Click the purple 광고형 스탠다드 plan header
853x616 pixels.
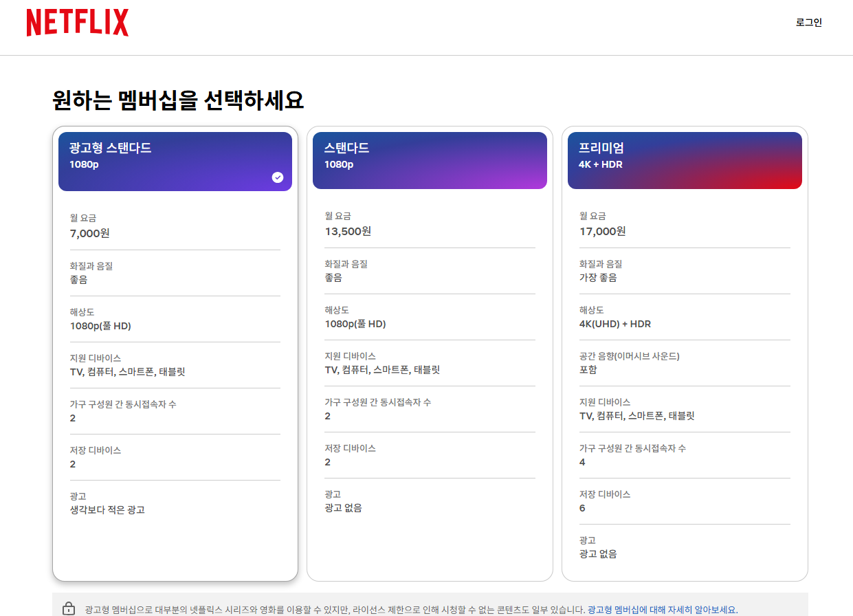pos(175,159)
